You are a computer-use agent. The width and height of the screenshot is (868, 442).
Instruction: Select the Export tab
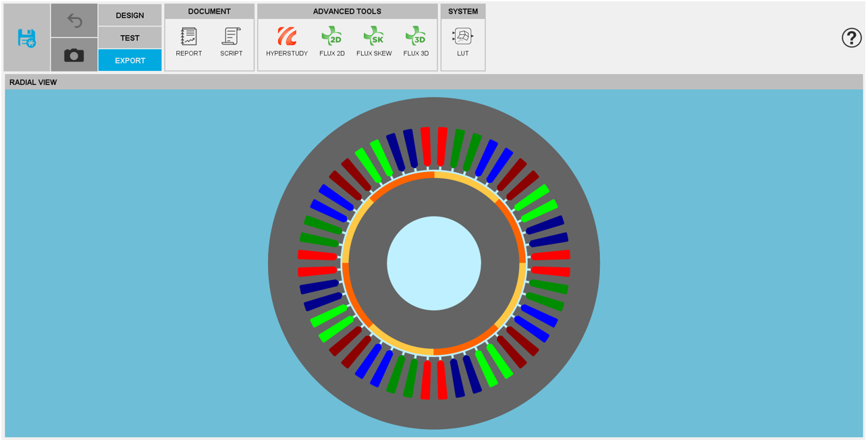point(130,60)
